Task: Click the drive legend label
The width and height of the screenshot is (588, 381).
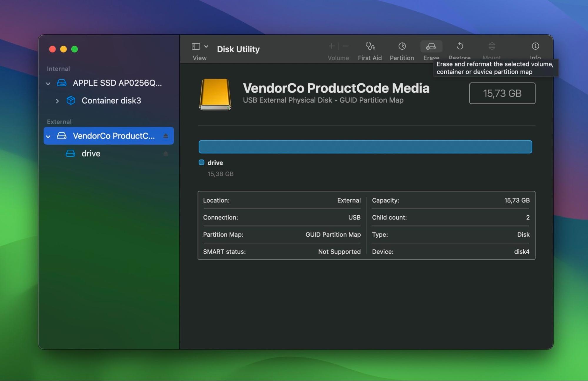Action: (x=215, y=163)
